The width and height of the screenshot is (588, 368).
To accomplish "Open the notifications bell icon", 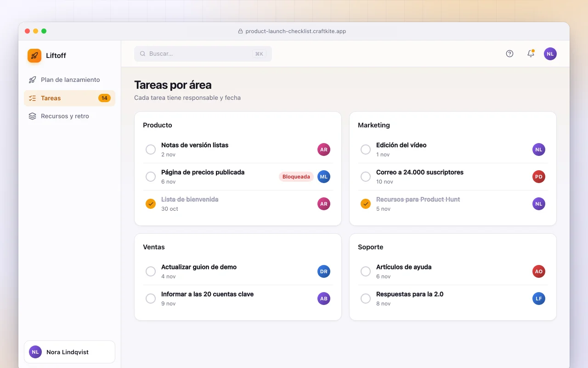I will click(531, 53).
